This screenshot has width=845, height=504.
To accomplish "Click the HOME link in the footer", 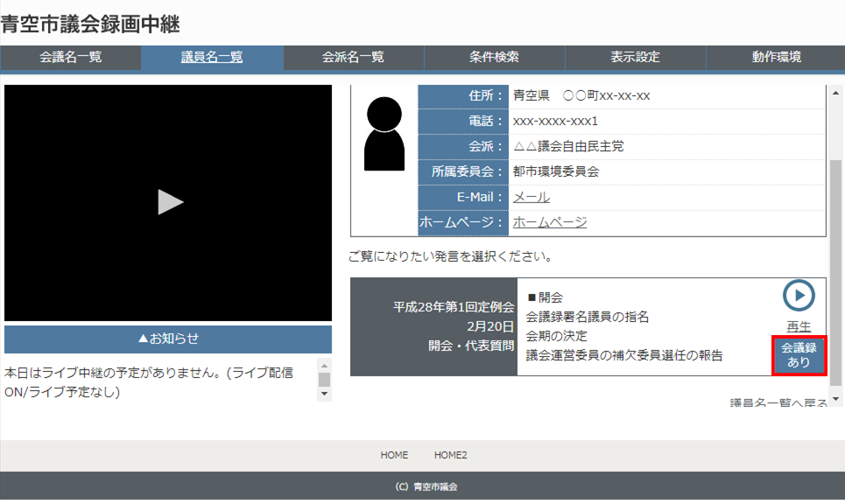I will pos(394,455).
